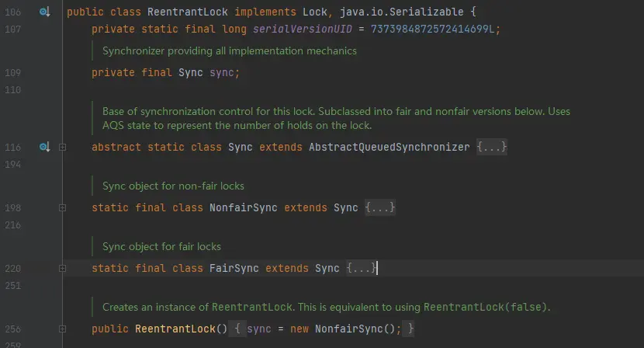644x348 pixels.
Task: Click java.io.Serializable in the class declaration
Action: tap(401, 12)
